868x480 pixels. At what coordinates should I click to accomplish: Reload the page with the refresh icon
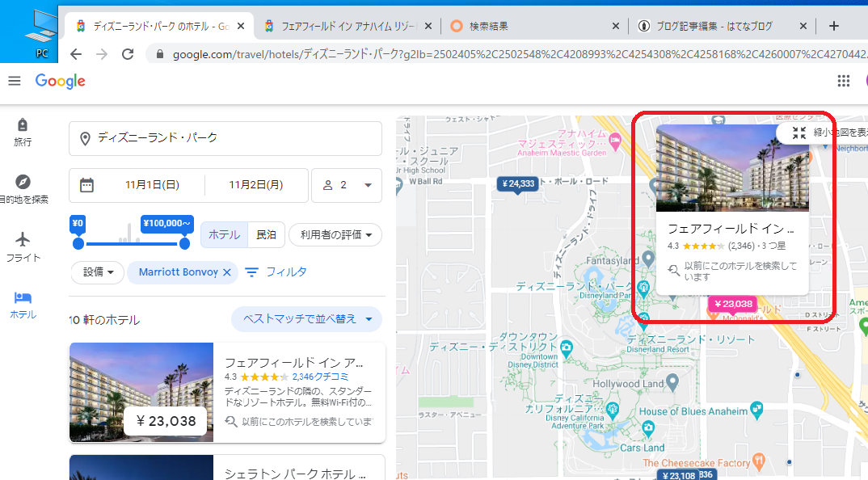pyautogui.click(x=128, y=54)
